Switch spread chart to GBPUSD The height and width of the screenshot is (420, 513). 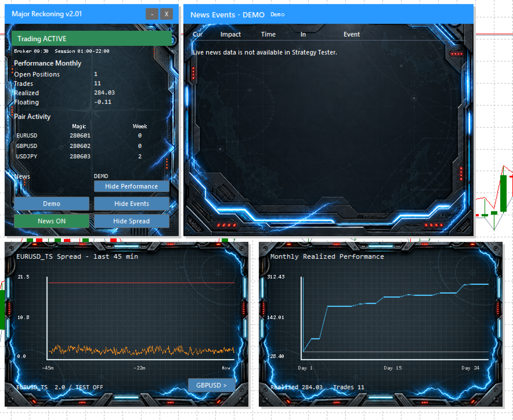(212, 385)
